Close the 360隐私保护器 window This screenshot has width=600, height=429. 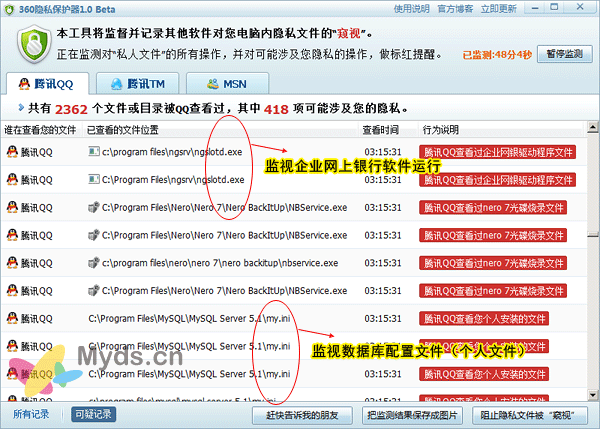point(580,7)
